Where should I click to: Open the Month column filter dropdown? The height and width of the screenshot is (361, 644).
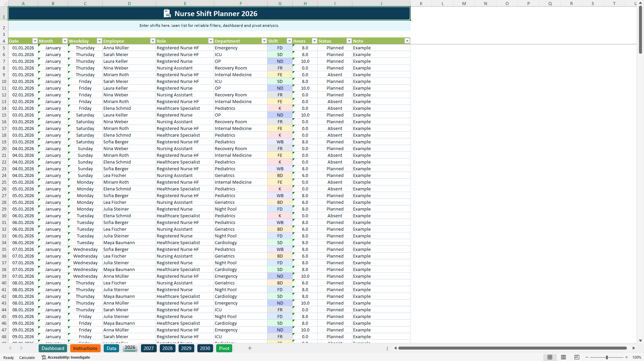click(65, 41)
